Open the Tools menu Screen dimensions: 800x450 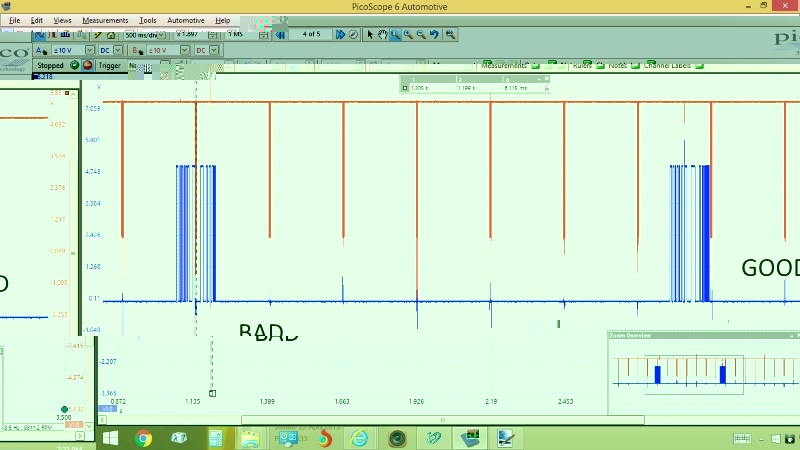(x=147, y=20)
